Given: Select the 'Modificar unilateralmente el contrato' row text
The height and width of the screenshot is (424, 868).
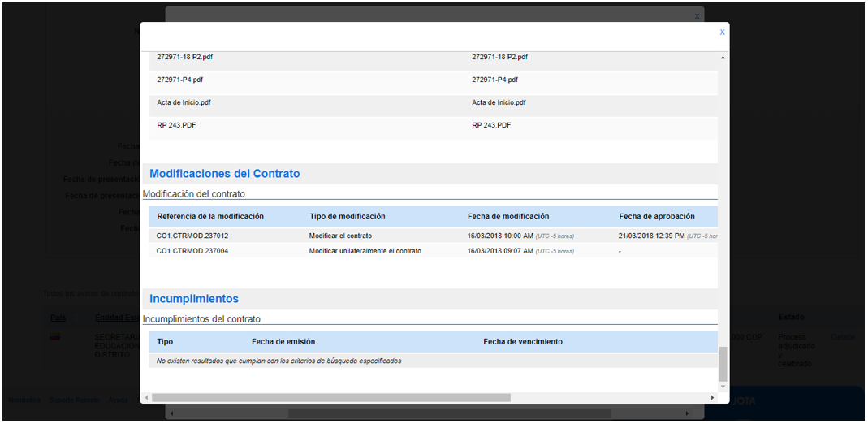Looking at the screenshot, I should [365, 252].
